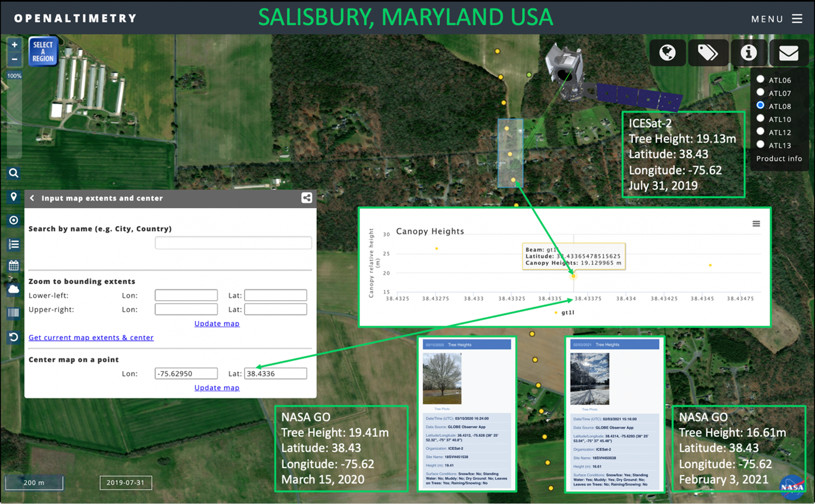Click Get current map extents & center
Screen dimensions: 815x504
click(x=91, y=338)
